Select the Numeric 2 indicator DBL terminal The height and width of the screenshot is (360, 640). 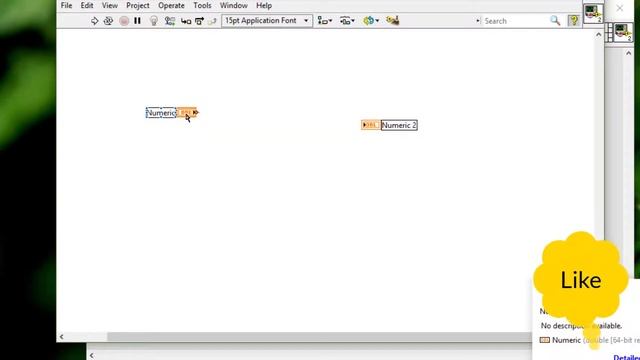pos(371,125)
